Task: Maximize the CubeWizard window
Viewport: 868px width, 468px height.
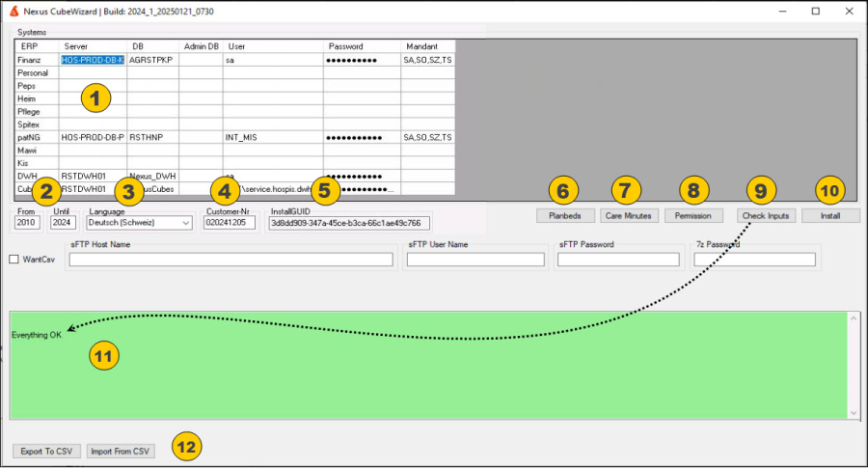Action: click(815, 11)
